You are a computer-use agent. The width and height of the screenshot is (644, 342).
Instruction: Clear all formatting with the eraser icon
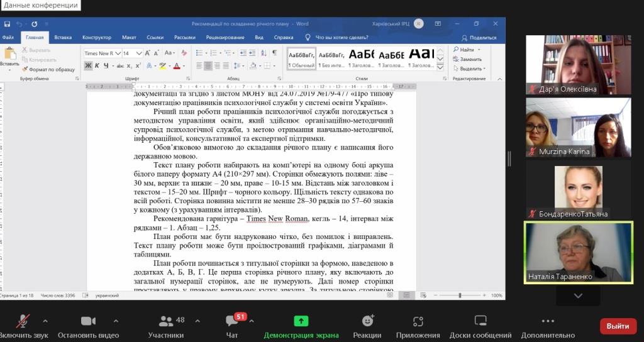[x=184, y=53]
